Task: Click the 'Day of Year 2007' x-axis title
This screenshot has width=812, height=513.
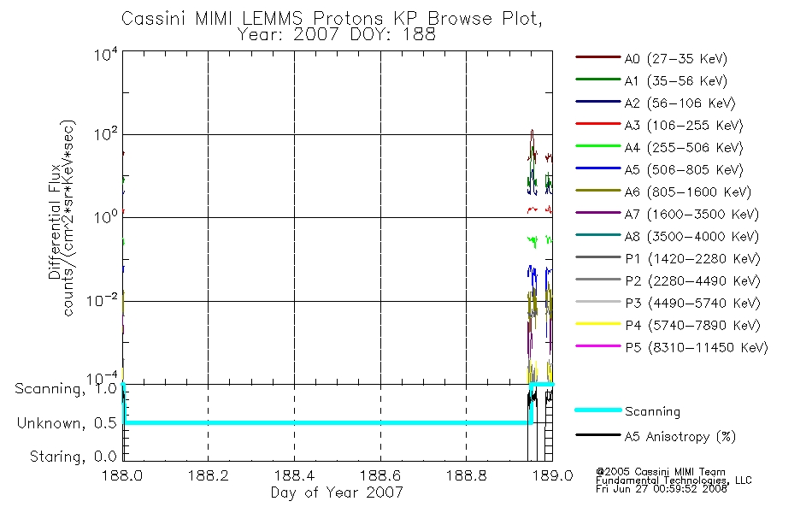Action: point(337,492)
